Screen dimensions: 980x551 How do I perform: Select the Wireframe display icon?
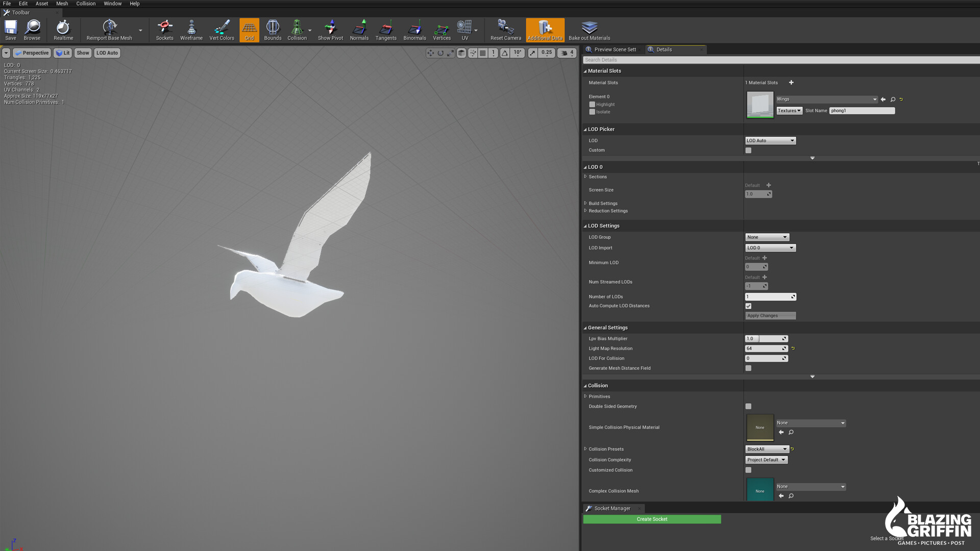(191, 30)
